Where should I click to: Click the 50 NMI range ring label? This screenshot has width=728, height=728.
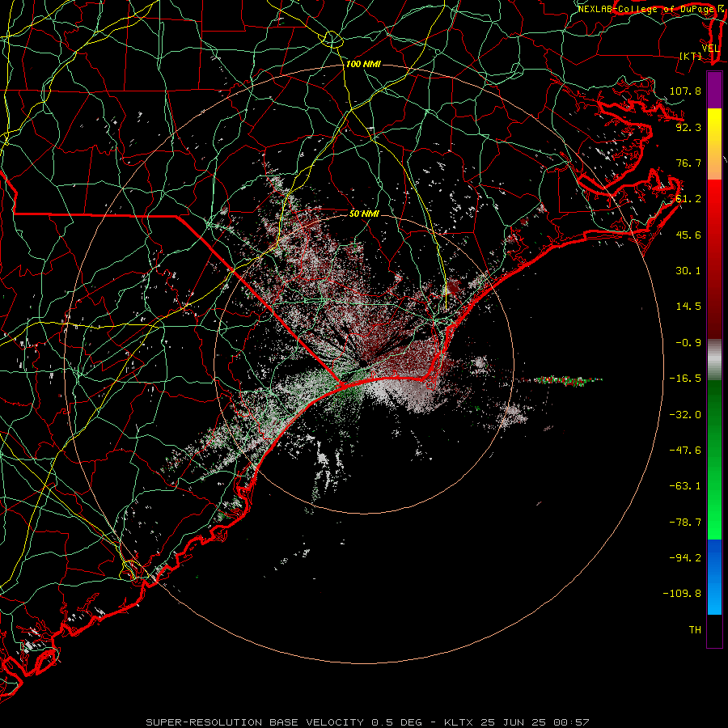(364, 214)
